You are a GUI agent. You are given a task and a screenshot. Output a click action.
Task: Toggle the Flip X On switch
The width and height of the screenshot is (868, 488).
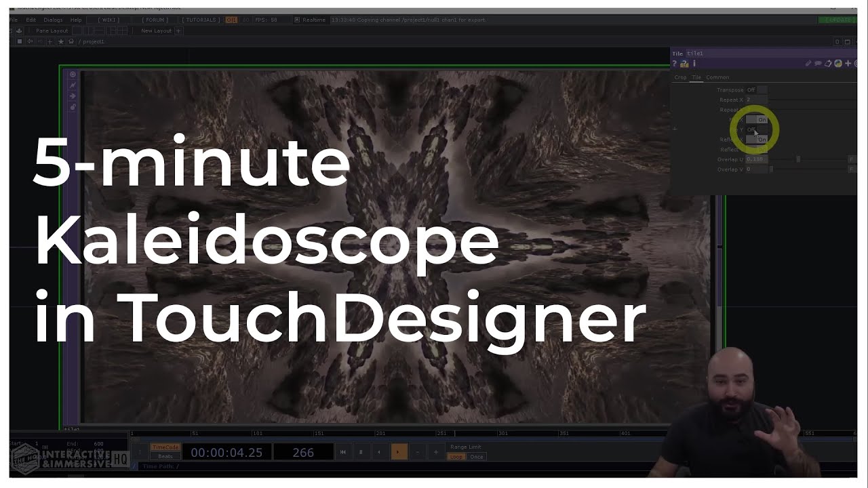point(756,119)
